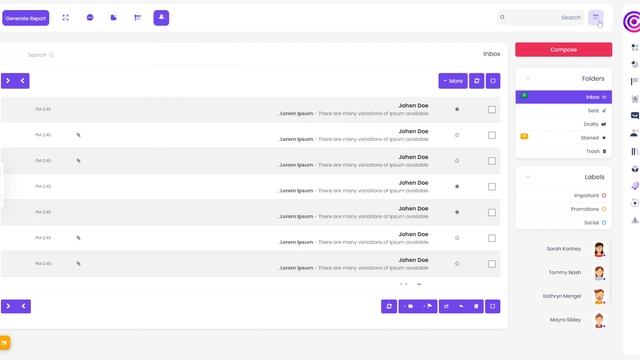Click the attachment clip on the seventh email
The image size is (640, 360).
coord(78,264)
